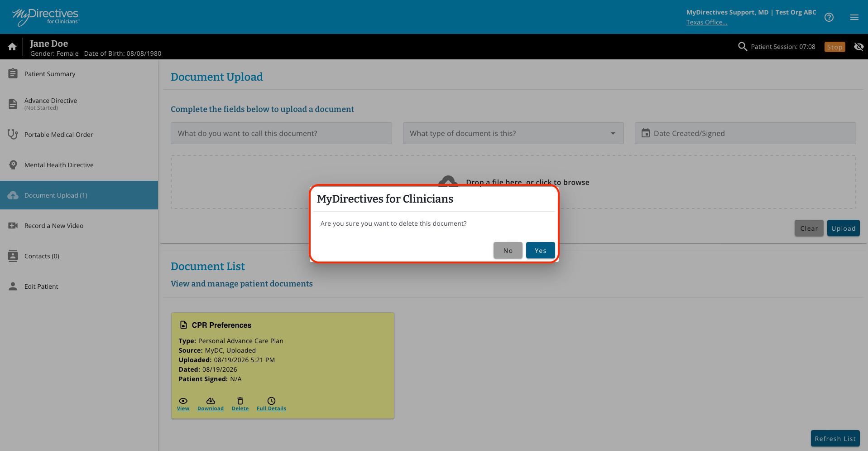Image resolution: width=868 pixels, height=451 pixels.
Task: Open the Texas Office link
Action: click(x=706, y=22)
